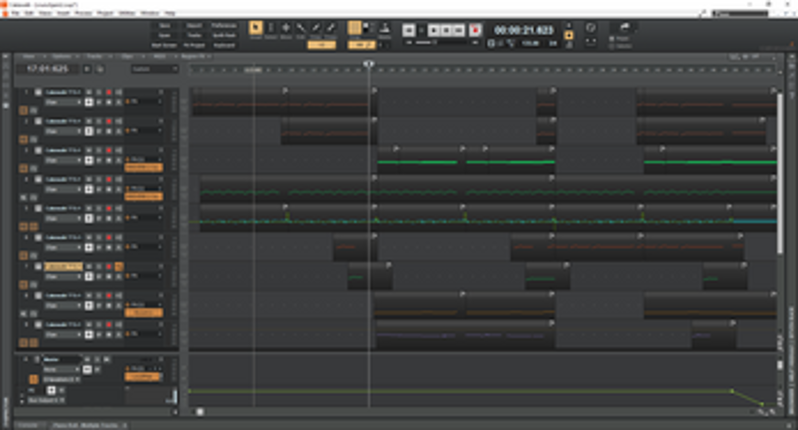
Task: Open Preferences from control bar
Action: coord(224,25)
